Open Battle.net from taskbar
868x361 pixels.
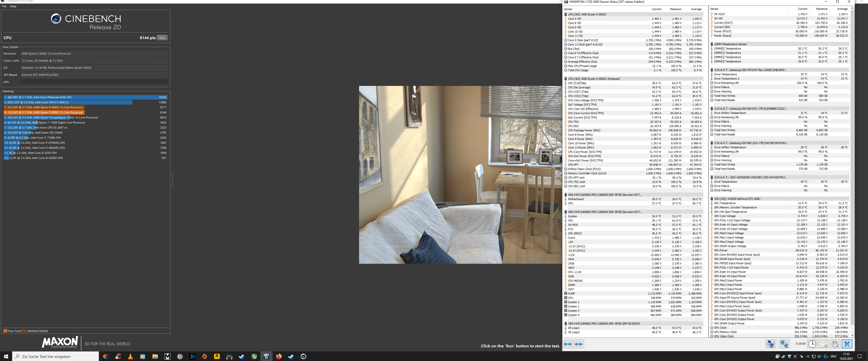[x=193, y=356]
